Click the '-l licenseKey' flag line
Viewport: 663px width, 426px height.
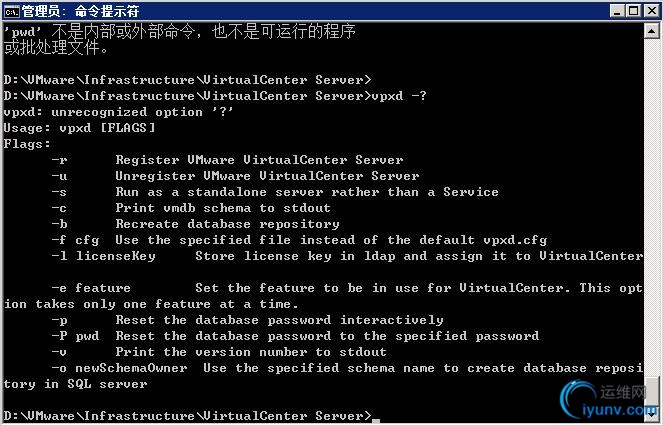click(347, 256)
